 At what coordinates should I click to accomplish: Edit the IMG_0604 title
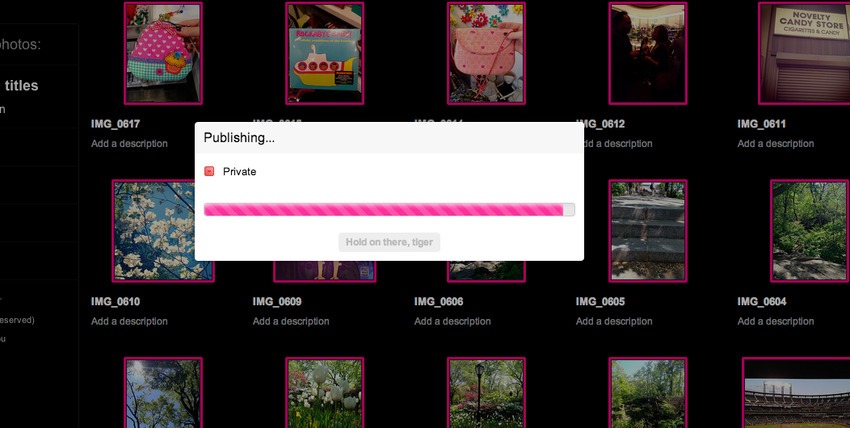(762, 302)
